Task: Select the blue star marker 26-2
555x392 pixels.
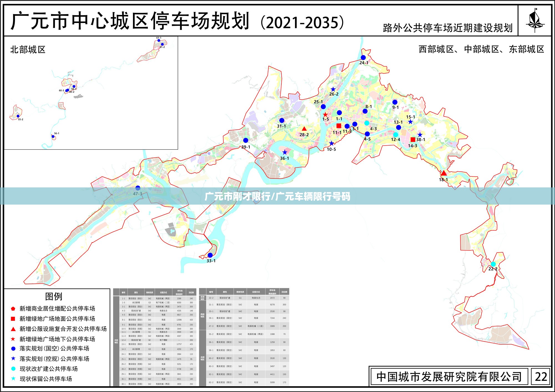Action: (333, 89)
